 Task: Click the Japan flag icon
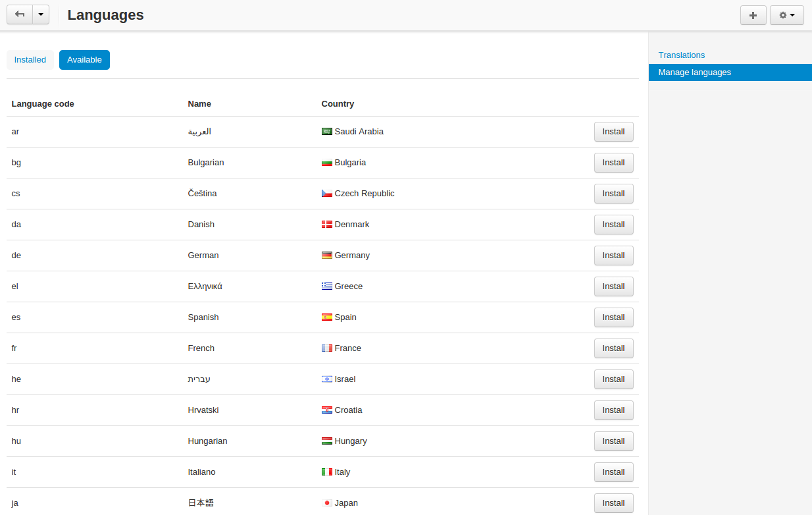(x=327, y=503)
